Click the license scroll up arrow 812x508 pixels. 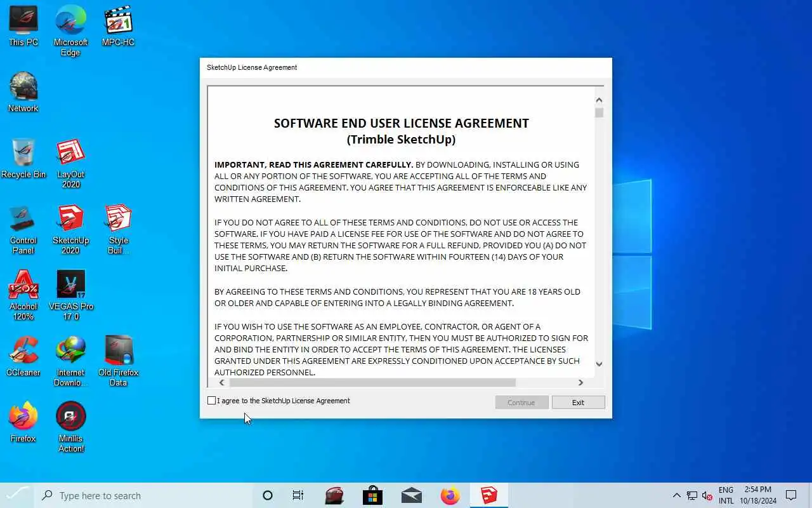[x=599, y=100]
